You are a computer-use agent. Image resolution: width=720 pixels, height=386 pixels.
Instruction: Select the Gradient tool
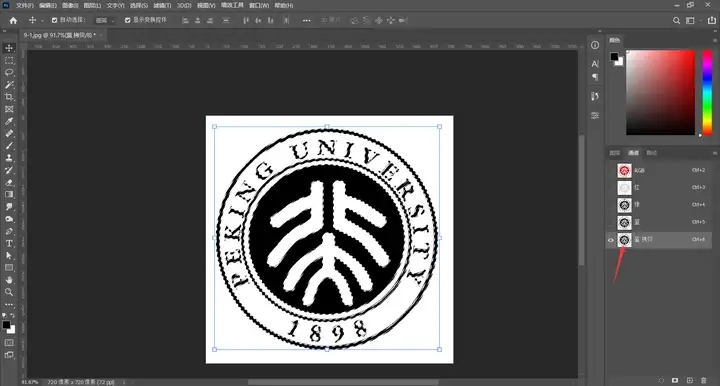pyautogui.click(x=9, y=195)
